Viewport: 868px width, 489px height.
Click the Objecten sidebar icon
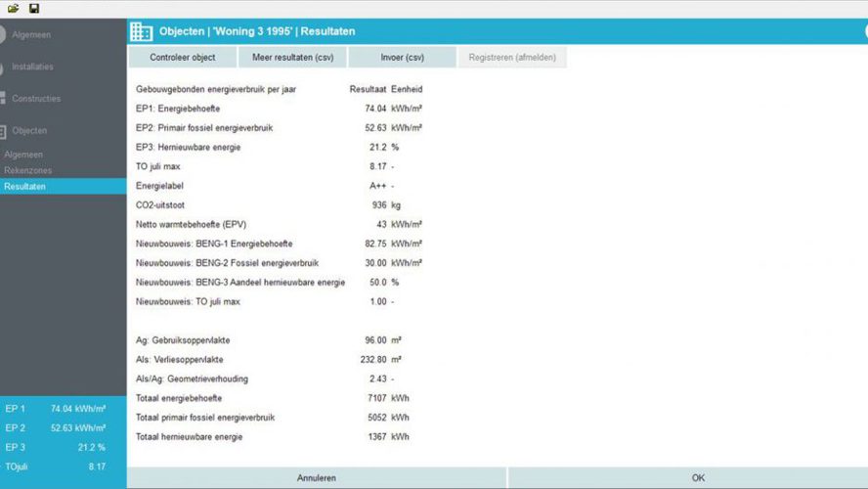(x=4, y=131)
